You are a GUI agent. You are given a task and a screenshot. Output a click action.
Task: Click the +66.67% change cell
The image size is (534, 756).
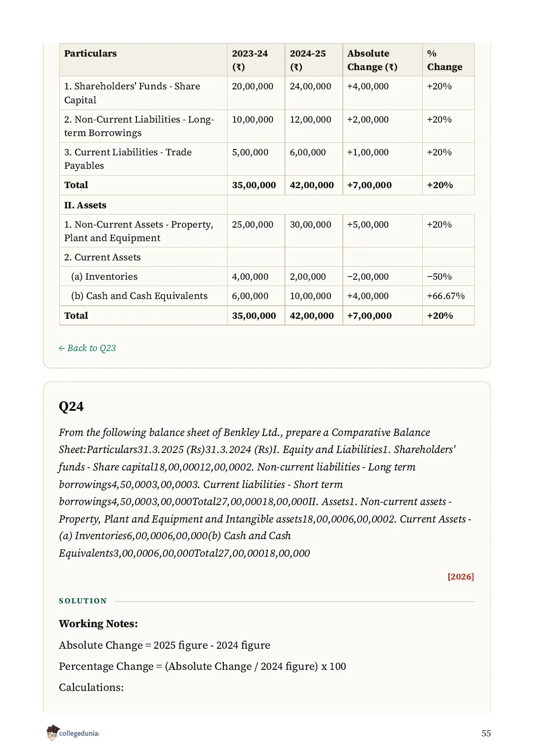pos(446,296)
